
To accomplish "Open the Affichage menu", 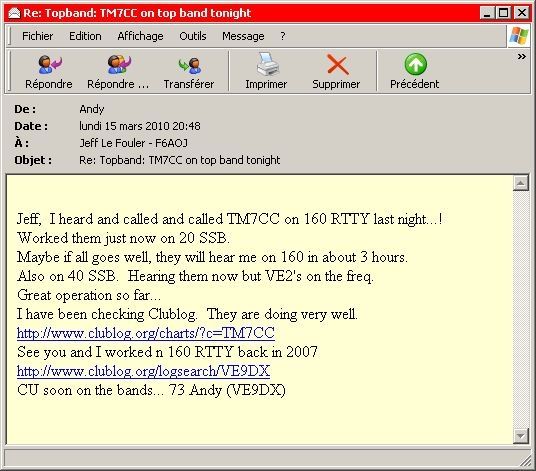I will click(x=140, y=36).
